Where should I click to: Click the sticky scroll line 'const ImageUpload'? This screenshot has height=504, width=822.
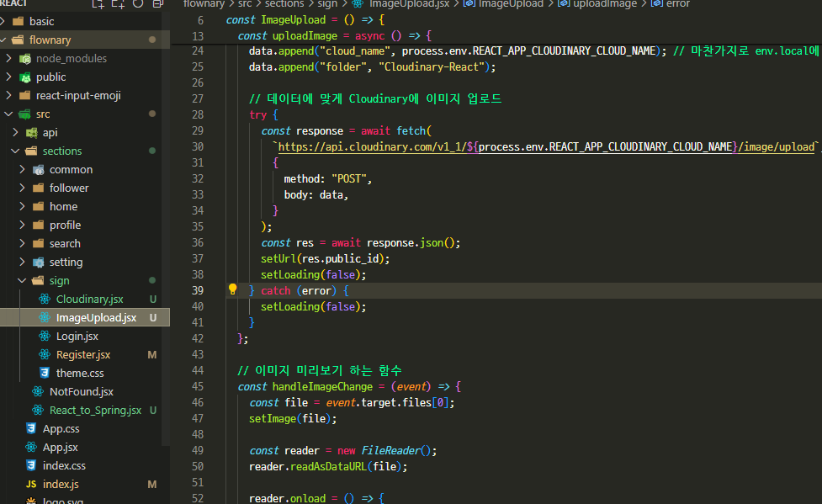[305, 19]
